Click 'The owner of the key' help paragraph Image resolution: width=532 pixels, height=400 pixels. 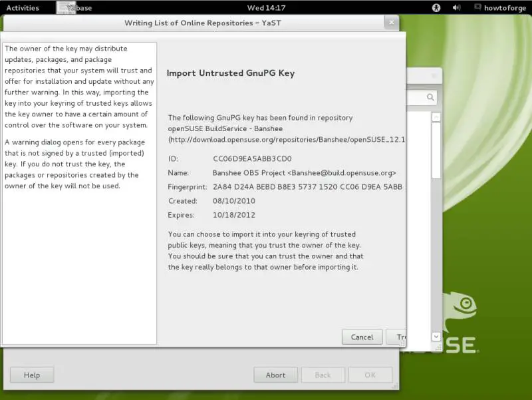click(x=79, y=87)
